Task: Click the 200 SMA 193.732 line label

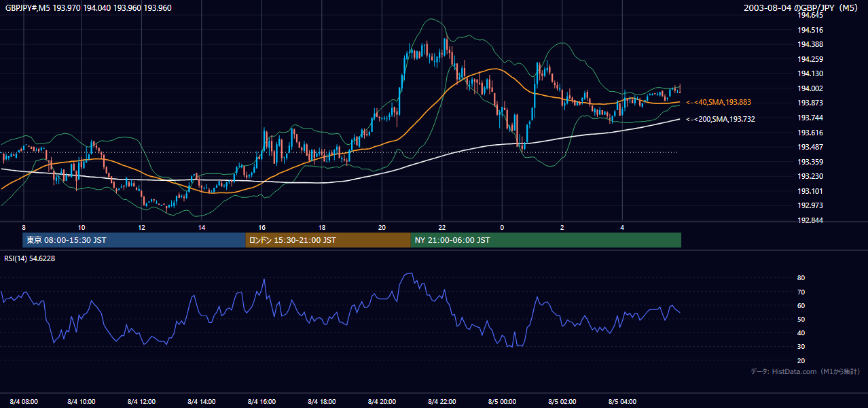Action: [721, 119]
